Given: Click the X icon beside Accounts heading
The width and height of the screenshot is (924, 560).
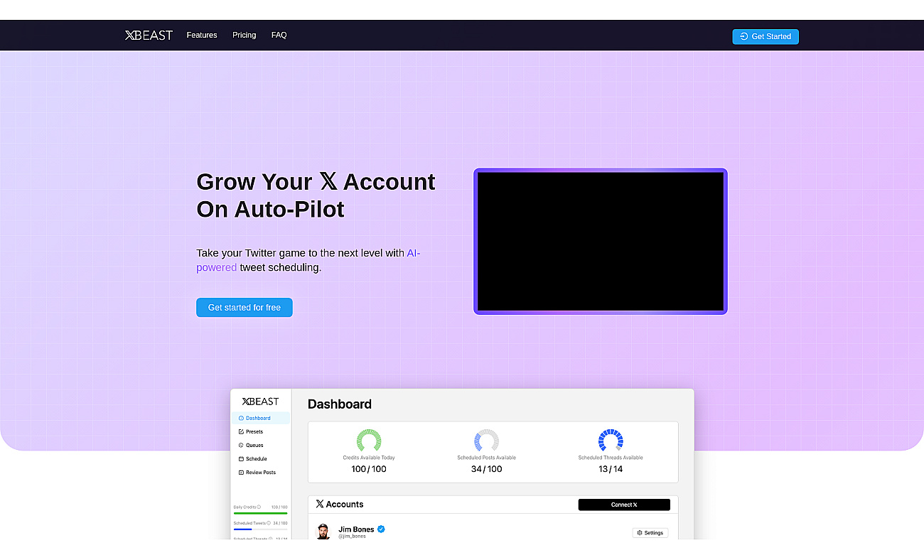Looking at the screenshot, I should (x=320, y=504).
